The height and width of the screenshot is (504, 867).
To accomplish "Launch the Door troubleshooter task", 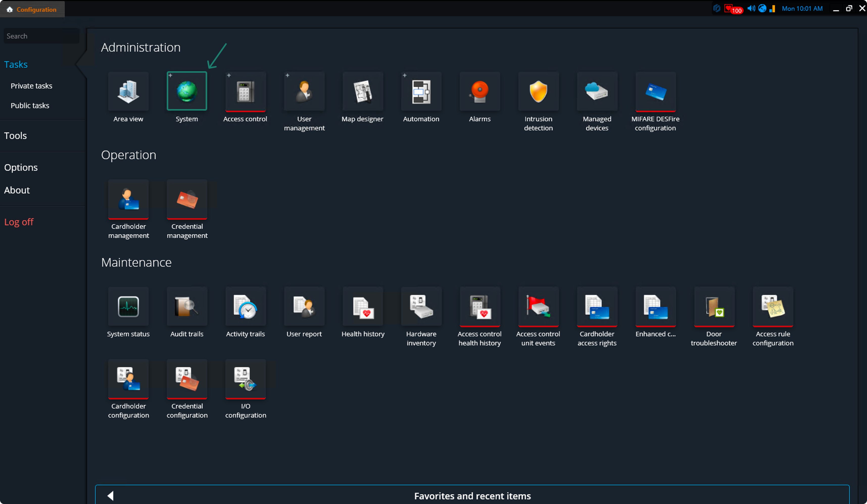I will click(x=714, y=307).
